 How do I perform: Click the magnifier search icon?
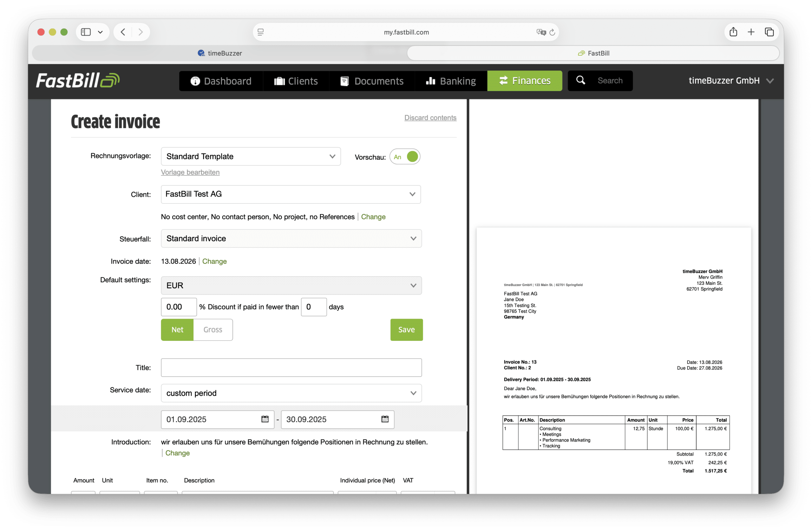[x=581, y=80]
